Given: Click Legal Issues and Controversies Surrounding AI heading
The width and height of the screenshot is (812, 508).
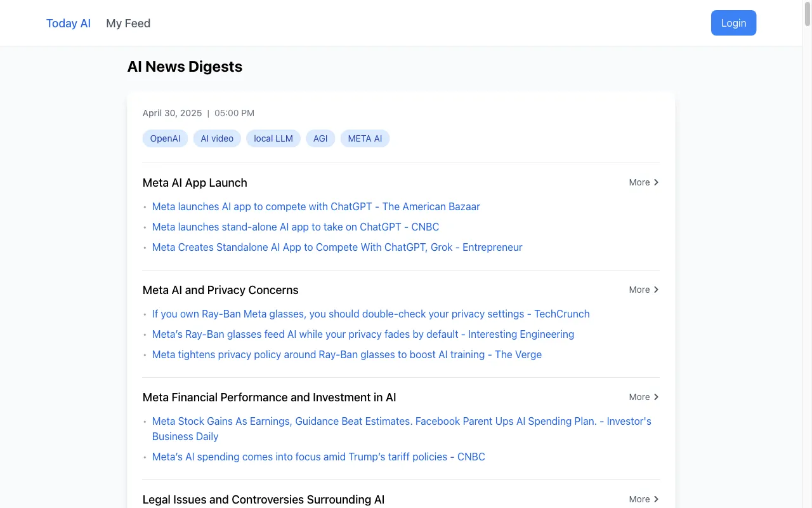Looking at the screenshot, I should 263,500.
